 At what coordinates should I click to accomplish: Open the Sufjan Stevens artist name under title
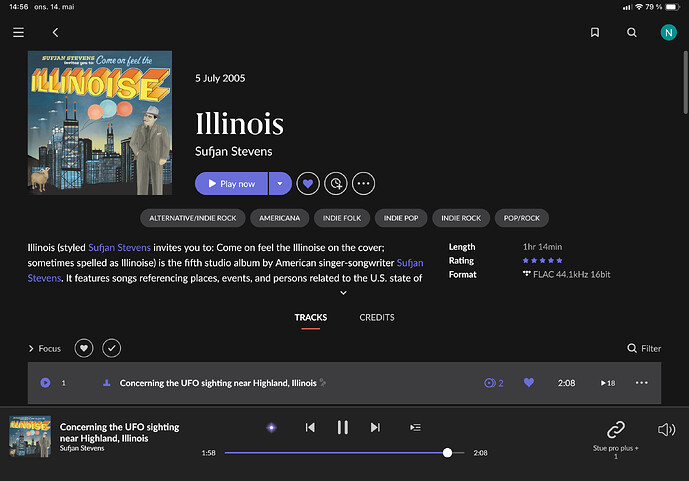pos(233,152)
